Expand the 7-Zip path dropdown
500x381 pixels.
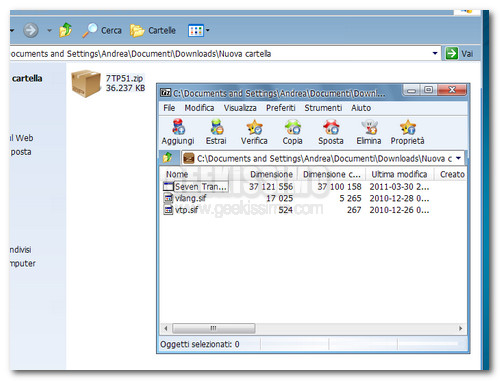459,158
